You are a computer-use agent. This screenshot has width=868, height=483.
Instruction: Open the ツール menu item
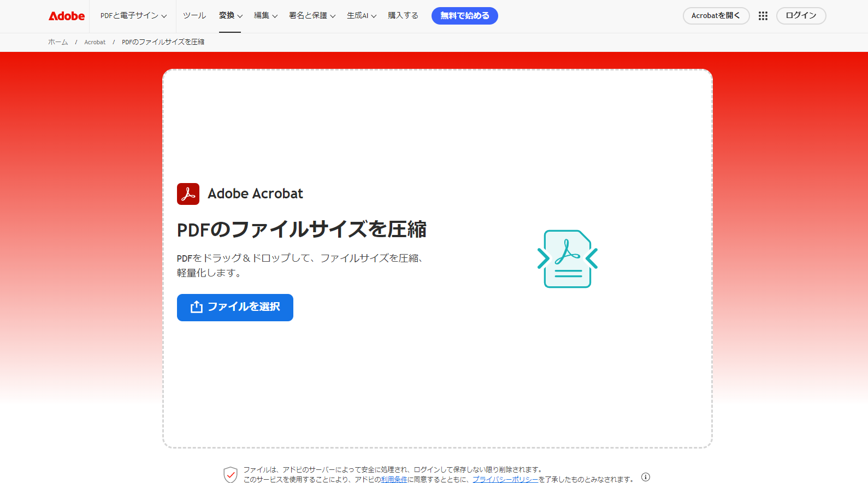tap(194, 16)
